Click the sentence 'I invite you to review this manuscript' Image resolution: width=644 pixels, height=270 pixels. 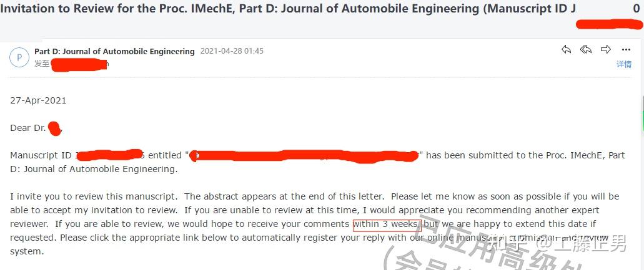tap(96, 196)
